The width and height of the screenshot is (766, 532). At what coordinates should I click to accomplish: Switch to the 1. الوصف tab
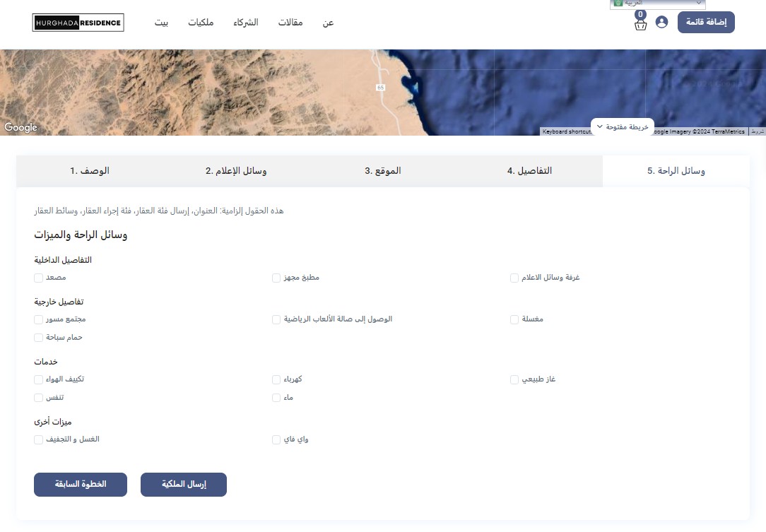(x=90, y=171)
